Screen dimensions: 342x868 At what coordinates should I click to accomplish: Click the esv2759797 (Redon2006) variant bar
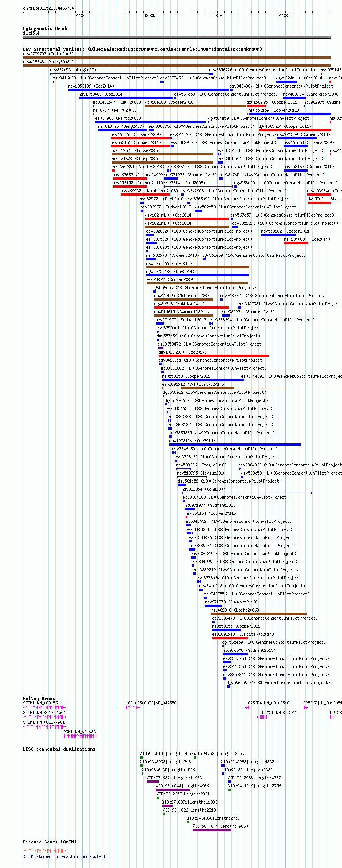coord(177,58)
